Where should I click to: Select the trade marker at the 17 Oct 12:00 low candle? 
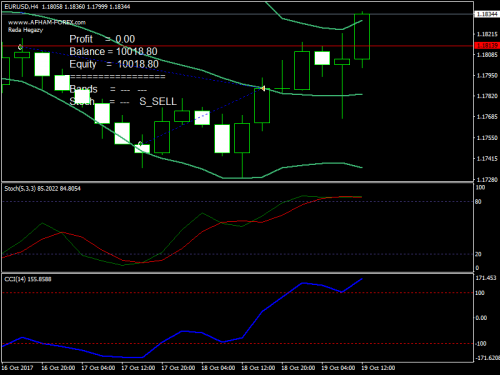pos(140,144)
